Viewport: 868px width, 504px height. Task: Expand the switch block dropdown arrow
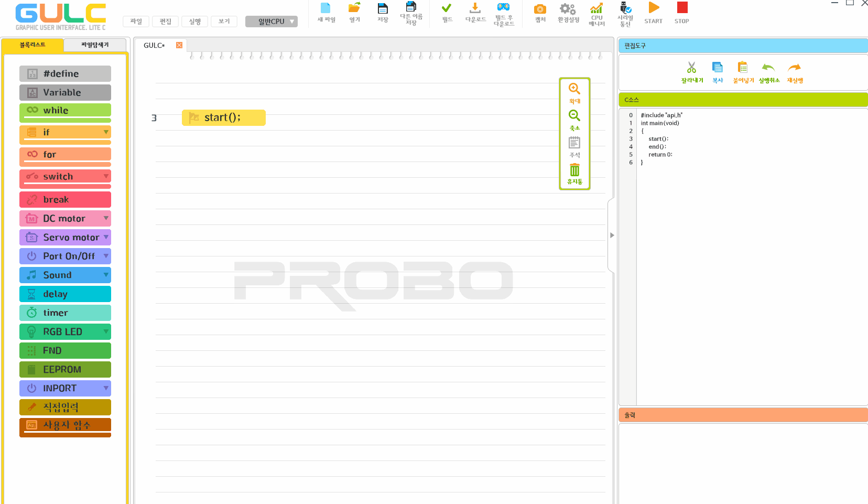[106, 176]
